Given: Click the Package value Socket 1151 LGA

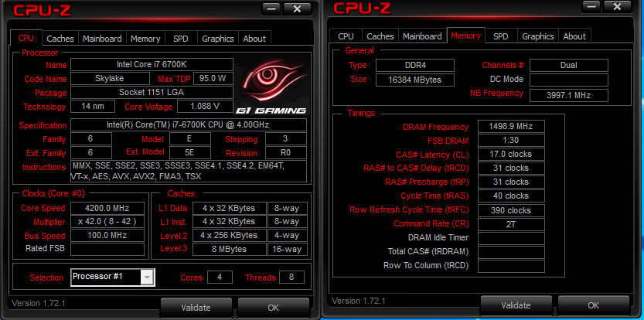Looking at the screenshot, I should pyautogui.click(x=152, y=92).
